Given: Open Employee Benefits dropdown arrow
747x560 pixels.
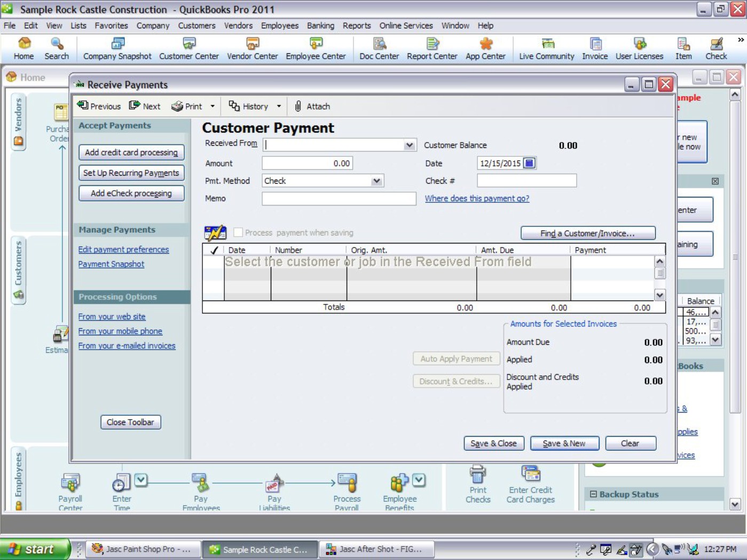Looking at the screenshot, I should coord(419,480).
